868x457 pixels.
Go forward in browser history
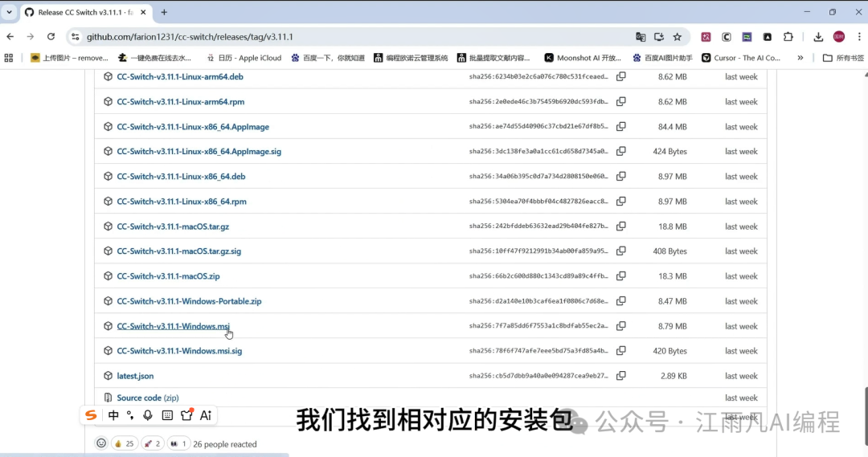click(x=31, y=36)
